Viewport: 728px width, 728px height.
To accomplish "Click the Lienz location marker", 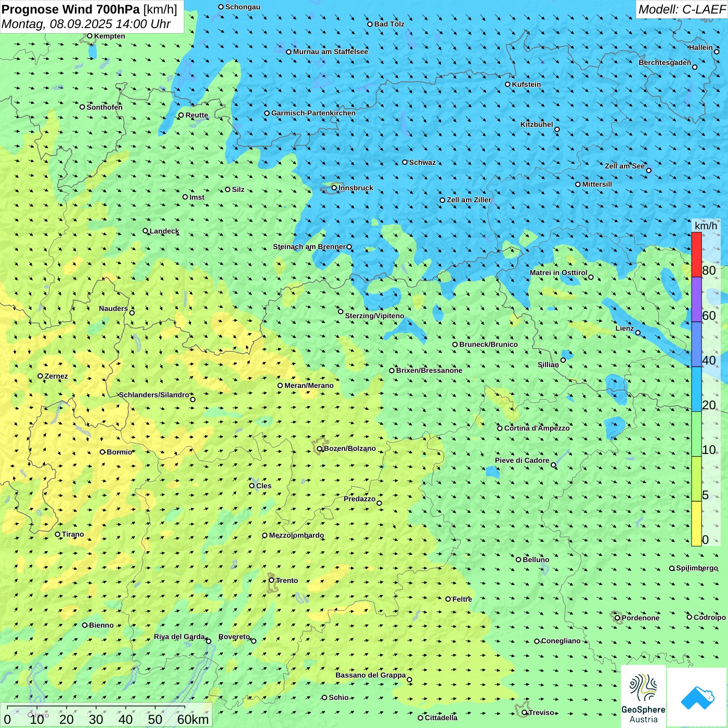I will coord(638,333).
